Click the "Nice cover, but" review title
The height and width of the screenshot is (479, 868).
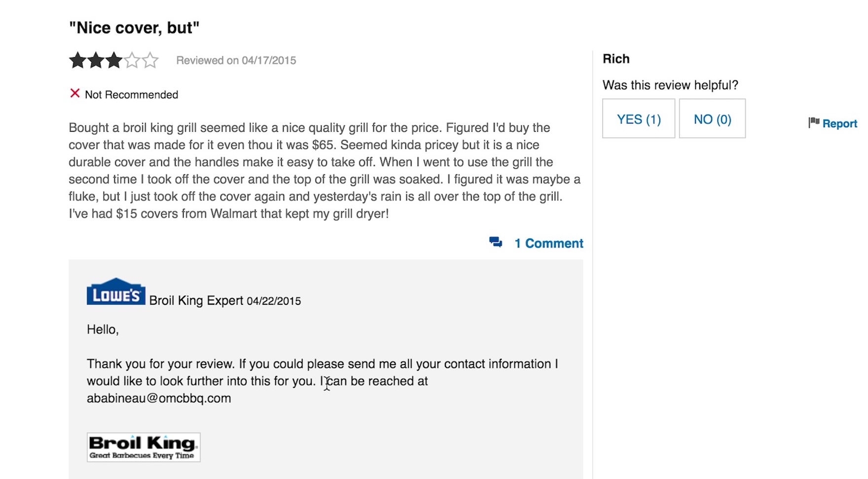134,28
